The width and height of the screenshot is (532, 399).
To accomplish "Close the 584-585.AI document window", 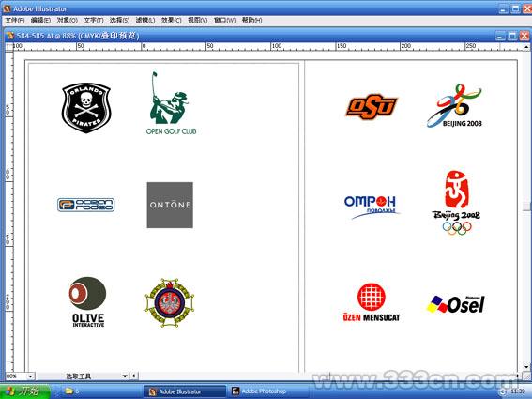I will click(x=524, y=36).
